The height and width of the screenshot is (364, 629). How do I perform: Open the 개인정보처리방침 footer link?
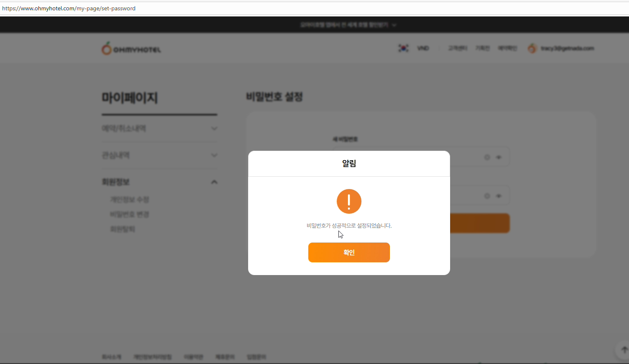pyautogui.click(x=153, y=357)
